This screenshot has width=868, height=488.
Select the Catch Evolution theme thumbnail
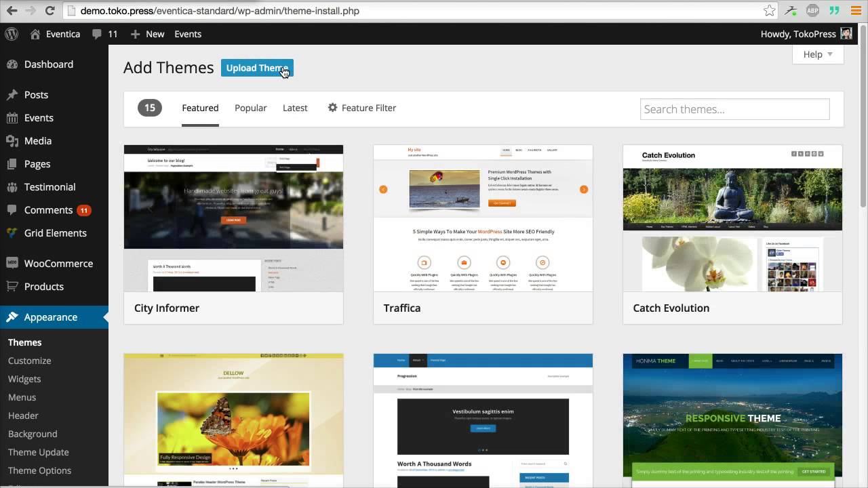tap(732, 218)
